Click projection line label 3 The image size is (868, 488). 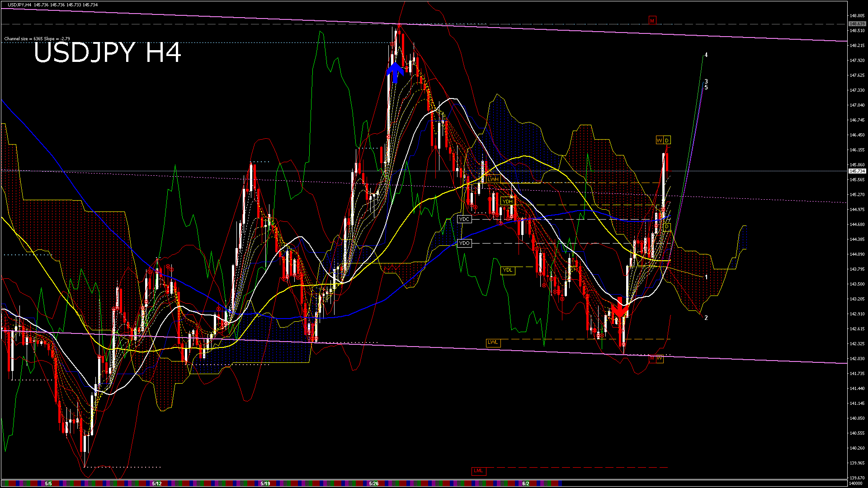706,82
